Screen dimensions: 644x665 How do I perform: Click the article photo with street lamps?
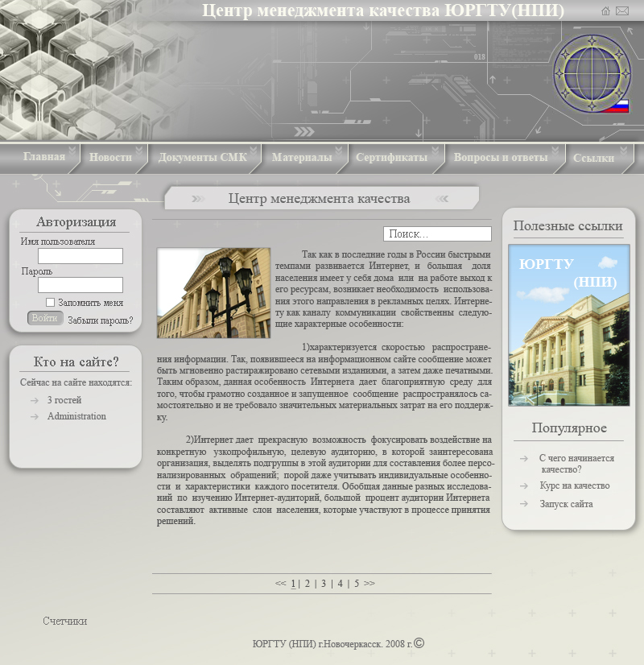213,293
